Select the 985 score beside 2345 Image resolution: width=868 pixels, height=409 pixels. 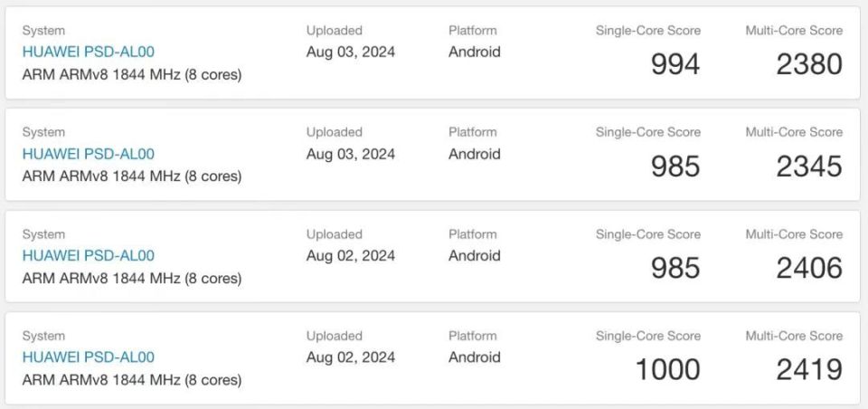point(675,166)
